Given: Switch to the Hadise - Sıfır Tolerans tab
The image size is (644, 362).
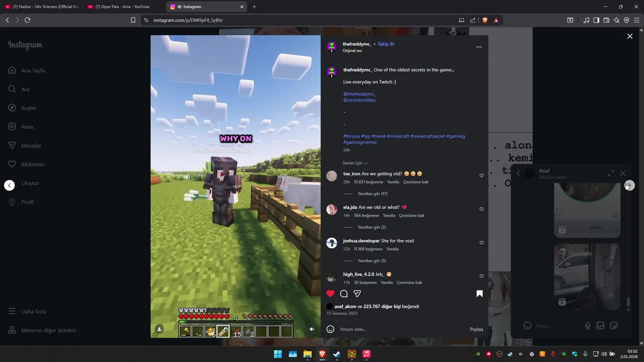Looking at the screenshot, I should point(42,7).
